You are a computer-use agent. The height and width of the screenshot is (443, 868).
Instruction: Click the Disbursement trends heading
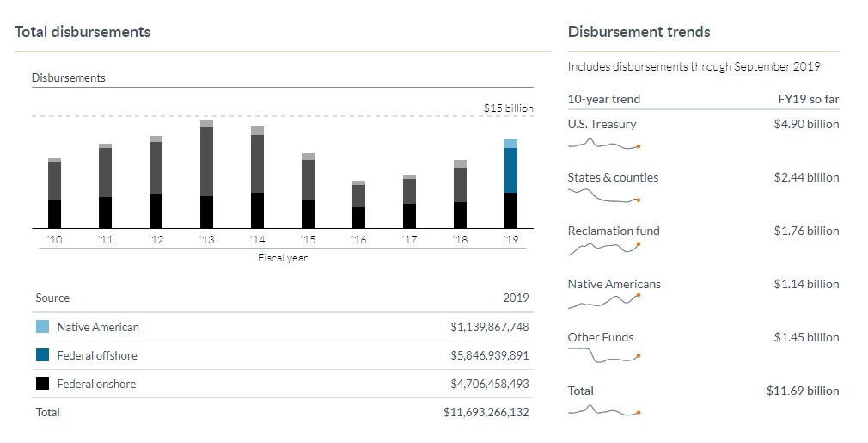(x=639, y=32)
